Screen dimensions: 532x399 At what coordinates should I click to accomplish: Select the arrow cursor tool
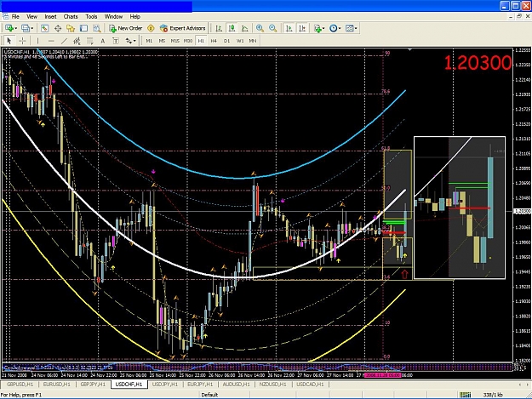[9, 41]
